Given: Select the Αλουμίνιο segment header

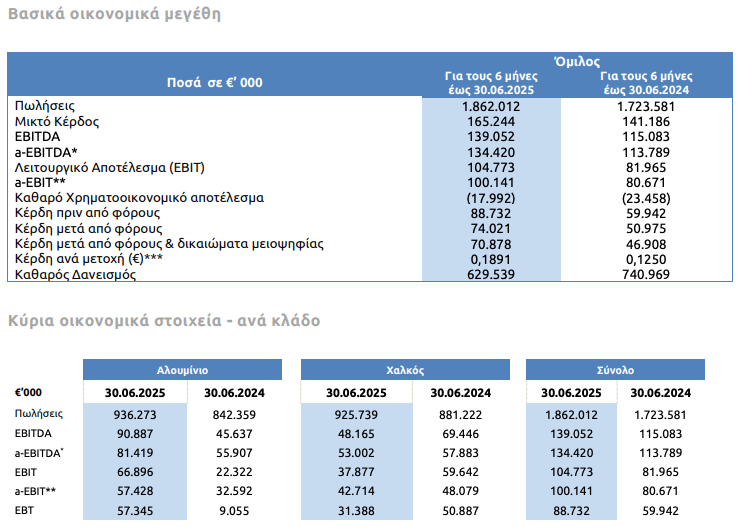Looking at the screenshot, I should pos(182,370).
